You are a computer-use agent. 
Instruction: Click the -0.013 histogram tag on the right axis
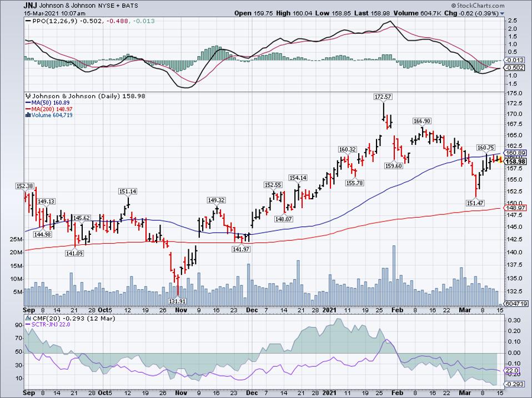click(515, 60)
